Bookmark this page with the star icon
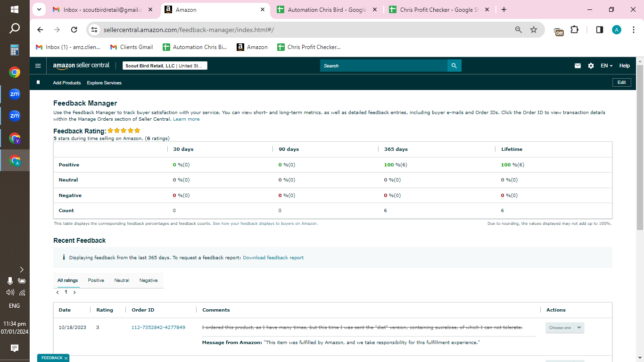 [534, 30]
